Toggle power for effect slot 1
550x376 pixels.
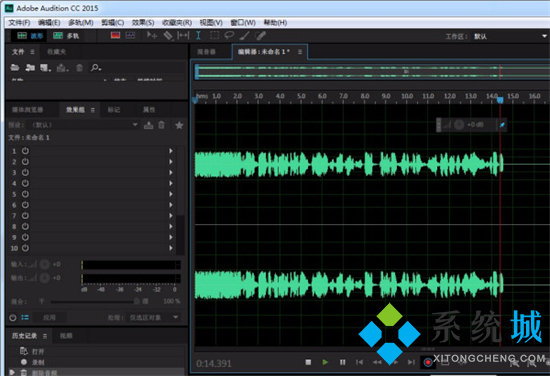pos(25,151)
